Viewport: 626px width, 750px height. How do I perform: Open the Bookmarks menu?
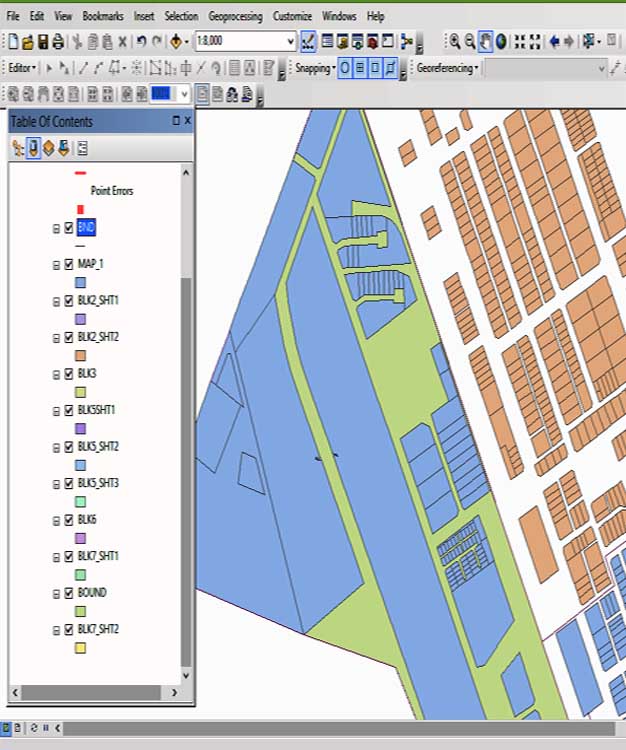pos(103,16)
